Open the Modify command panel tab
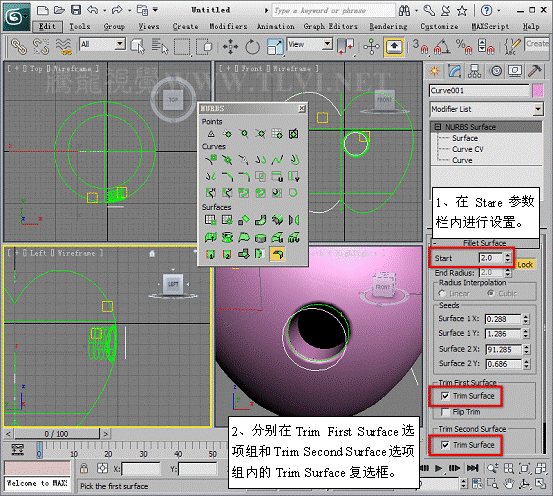 455,71
